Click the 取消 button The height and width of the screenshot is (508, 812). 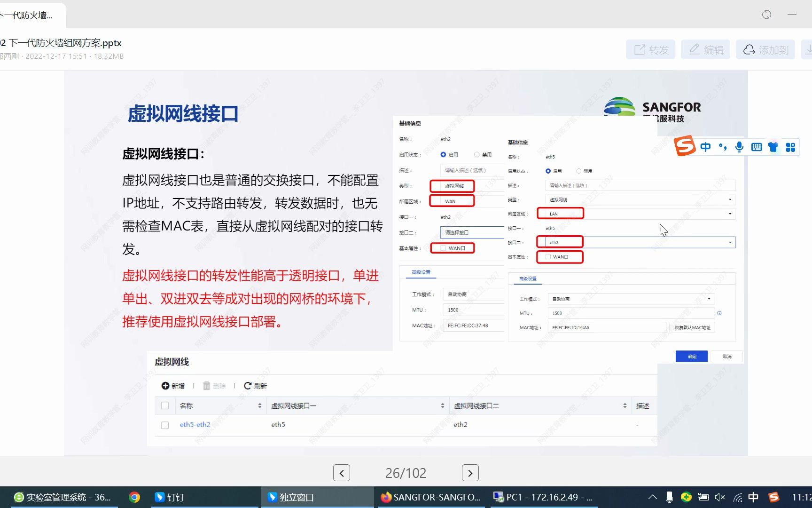pos(727,357)
